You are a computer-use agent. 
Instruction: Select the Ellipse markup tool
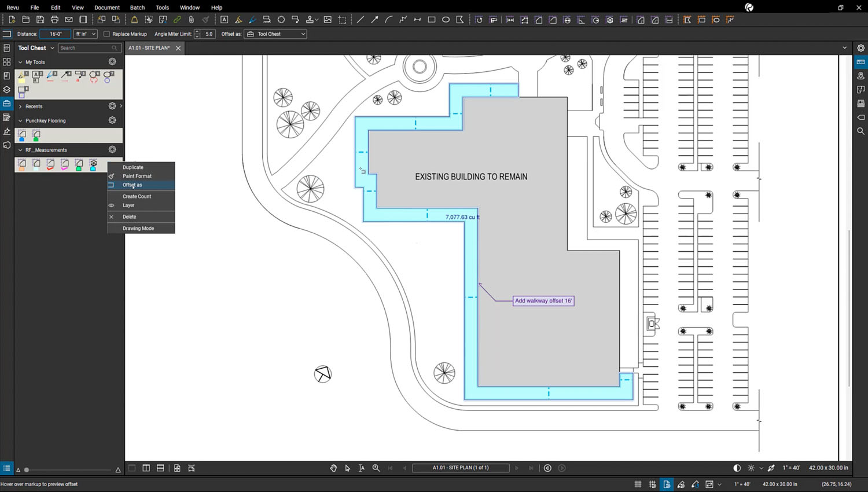pos(446,20)
